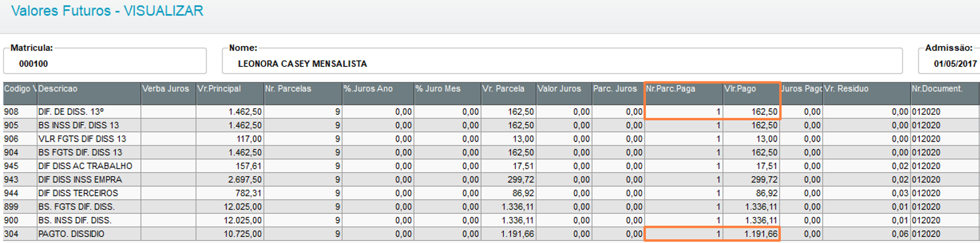This screenshot has width=980, height=243.
Task: Click Vlr.Pago value 17,51
Action: click(751, 166)
